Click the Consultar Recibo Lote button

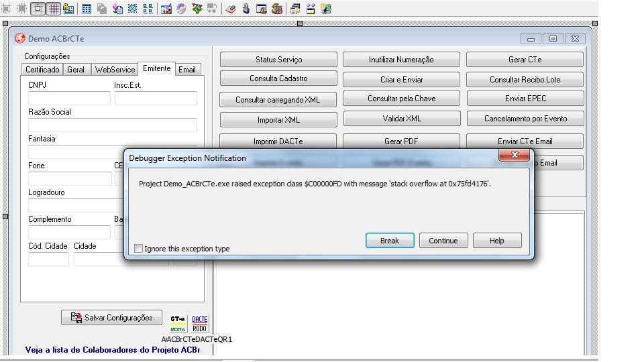[x=525, y=80]
